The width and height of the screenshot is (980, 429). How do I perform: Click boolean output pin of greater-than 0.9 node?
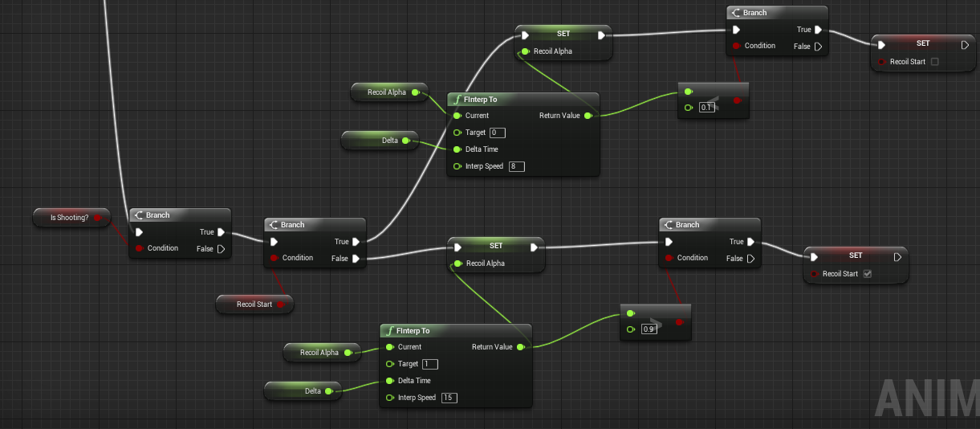point(679,322)
